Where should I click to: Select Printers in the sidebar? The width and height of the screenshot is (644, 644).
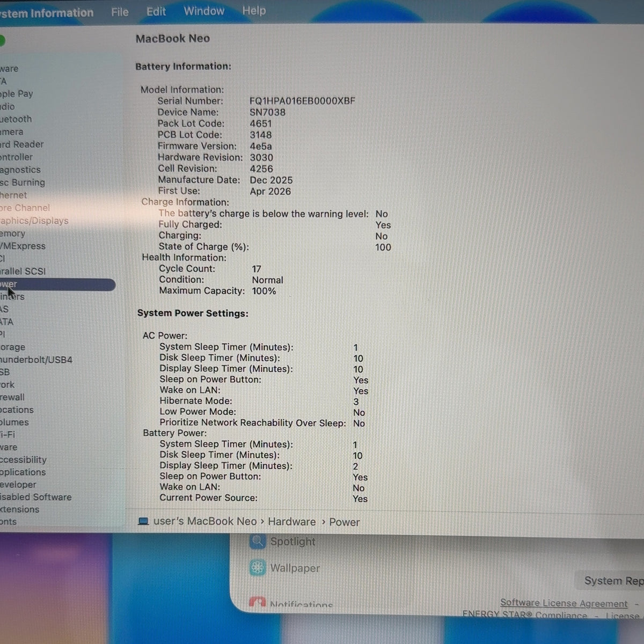click(x=12, y=296)
